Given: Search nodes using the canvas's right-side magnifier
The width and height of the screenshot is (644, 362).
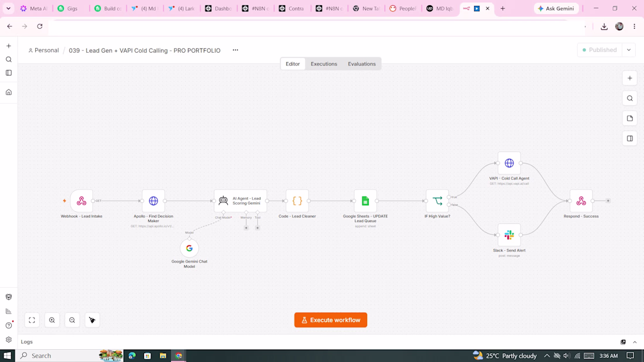Looking at the screenshot, I should [x=629, y=98].
